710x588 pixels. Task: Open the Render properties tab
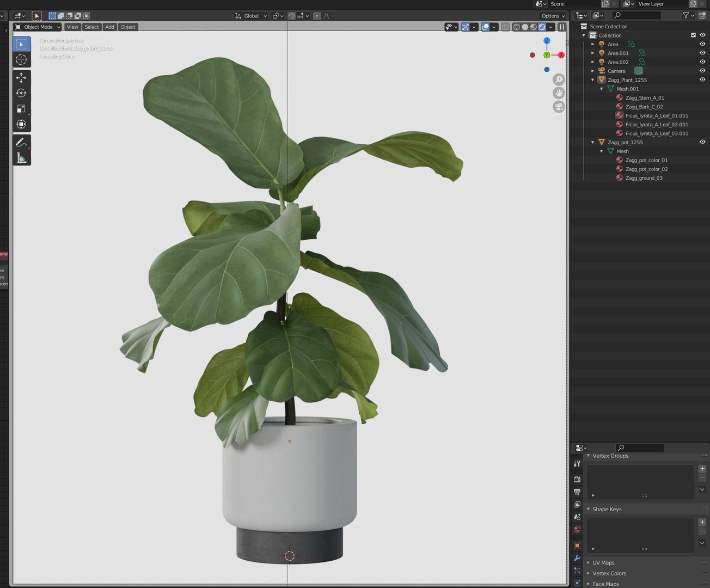tap(577, 479)
